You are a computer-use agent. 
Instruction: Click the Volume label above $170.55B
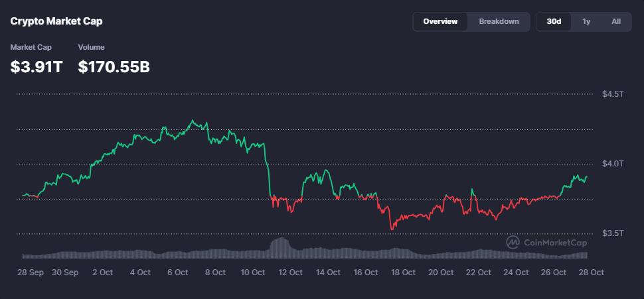click(x=91, y=47)
